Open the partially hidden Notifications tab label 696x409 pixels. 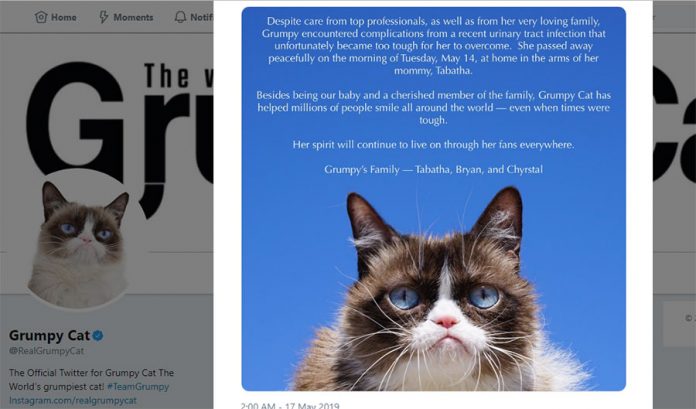pyautogui.click(x=202, y=17)
